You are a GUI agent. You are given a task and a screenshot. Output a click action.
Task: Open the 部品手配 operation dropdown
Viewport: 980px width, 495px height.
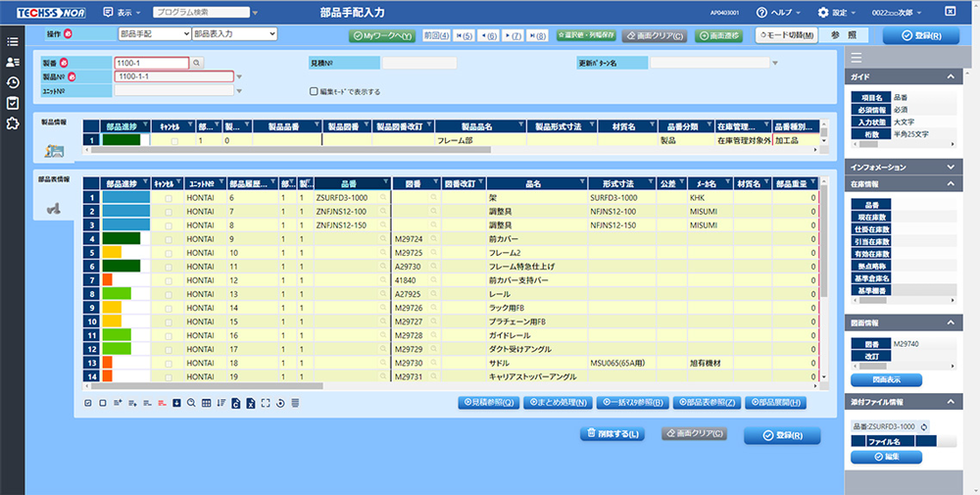(x=153, y=34)
